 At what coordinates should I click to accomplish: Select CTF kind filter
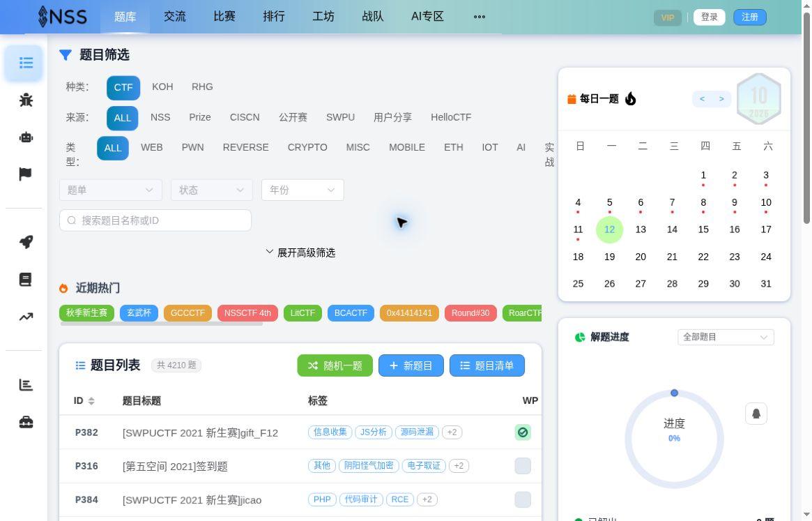[x=123, y=88]
